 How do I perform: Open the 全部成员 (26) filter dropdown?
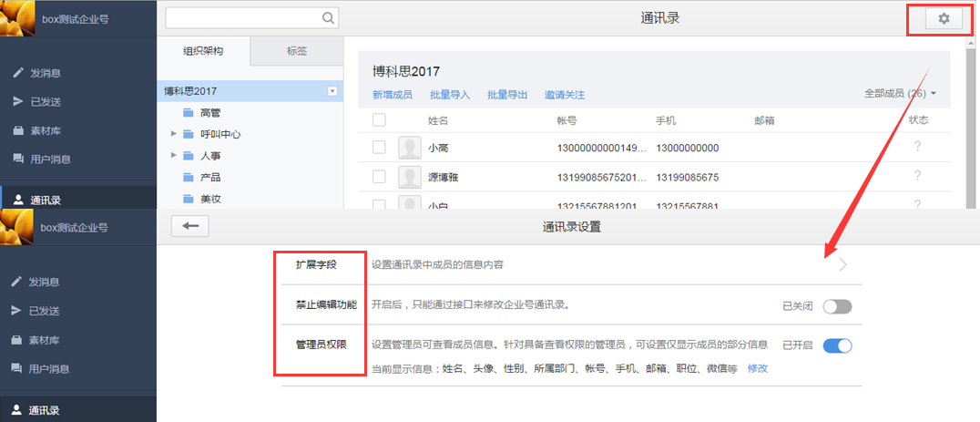coord(900,94)
